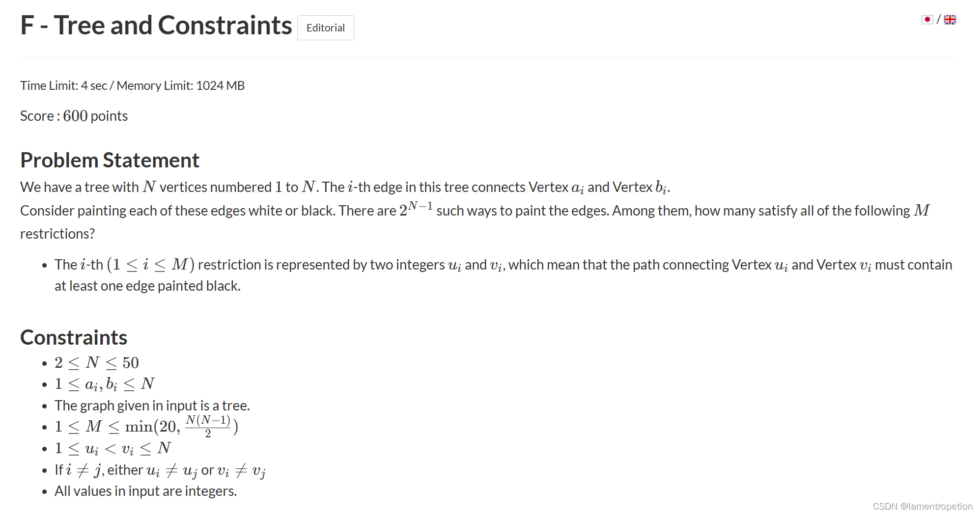Select the problem title F - Tree and Constraints
This screenshot has width=980, height=516.
pyautogui.click(x=156, y=25)
